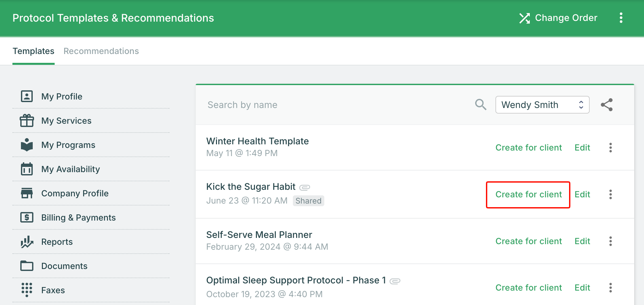Open more options for Kick the Sugar Habit
The width and height of the screenshot is (644, 305).
pos(610,194)
